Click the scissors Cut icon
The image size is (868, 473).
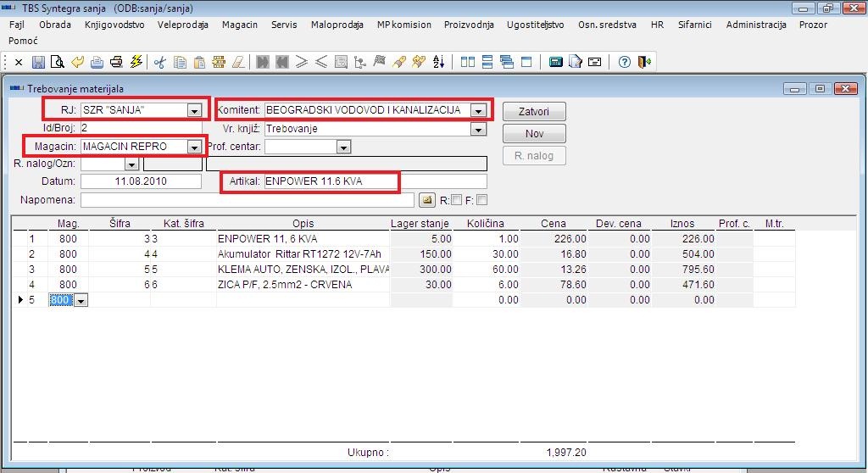159,62
